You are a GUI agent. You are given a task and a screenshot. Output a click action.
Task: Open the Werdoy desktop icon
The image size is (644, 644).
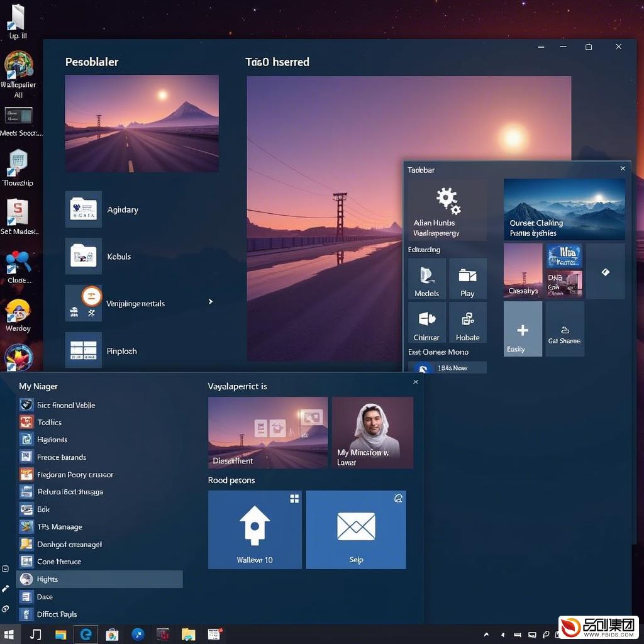coord(18,316)
